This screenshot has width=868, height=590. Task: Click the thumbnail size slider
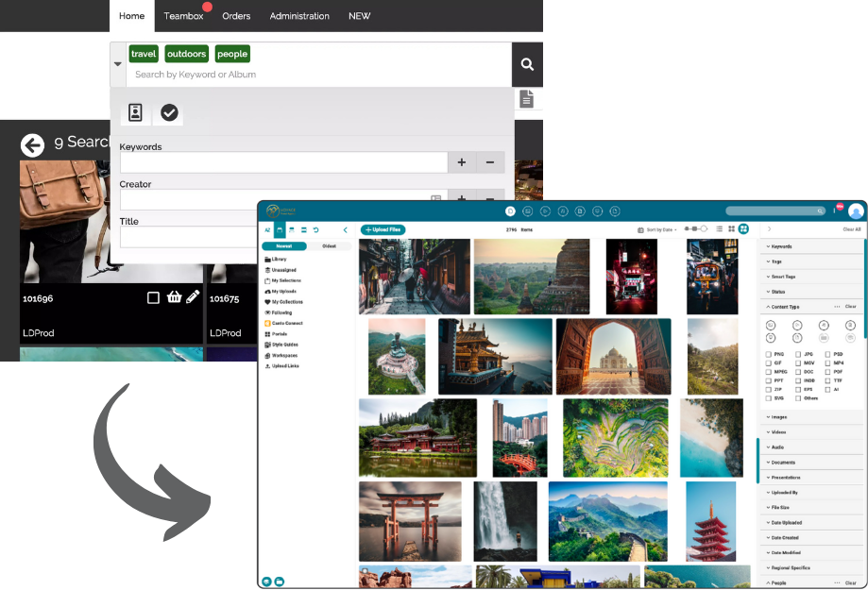[695, 229]
